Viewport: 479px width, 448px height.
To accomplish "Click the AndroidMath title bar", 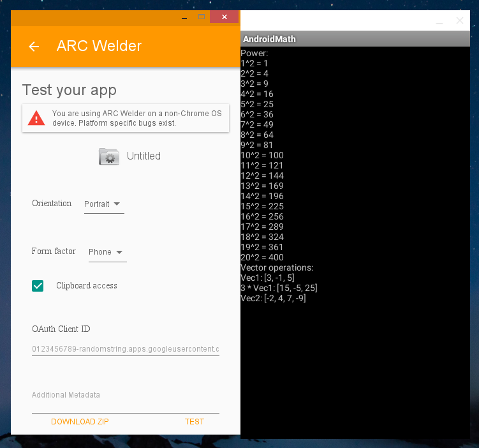I will tap(351, 39).
